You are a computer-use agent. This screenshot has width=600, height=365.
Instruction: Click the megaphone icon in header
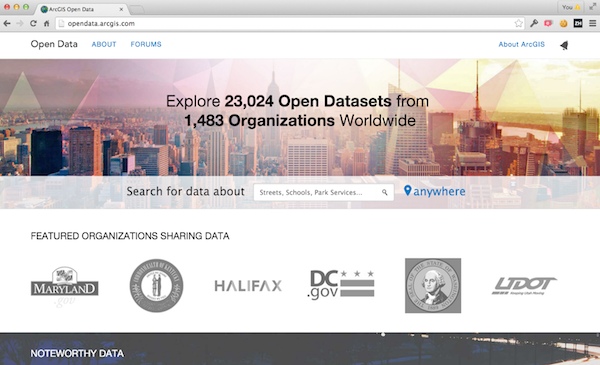coord(564,45)
